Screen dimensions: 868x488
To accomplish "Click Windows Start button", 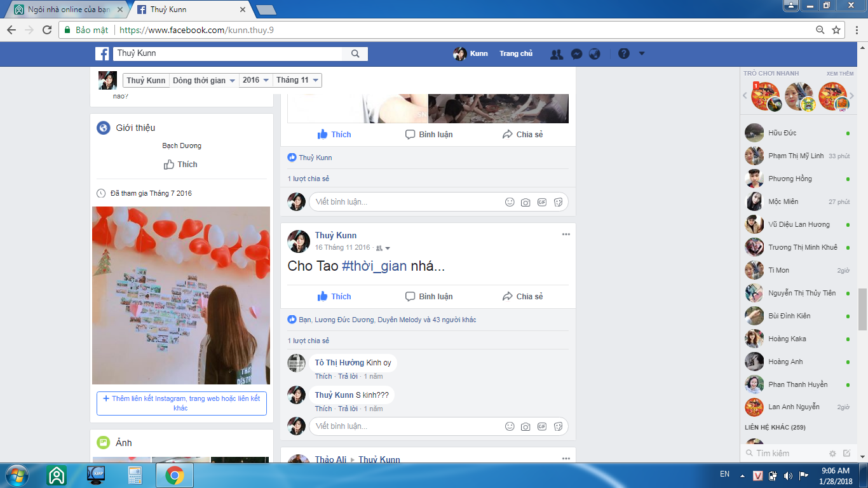I will click(x=16, y=475).
